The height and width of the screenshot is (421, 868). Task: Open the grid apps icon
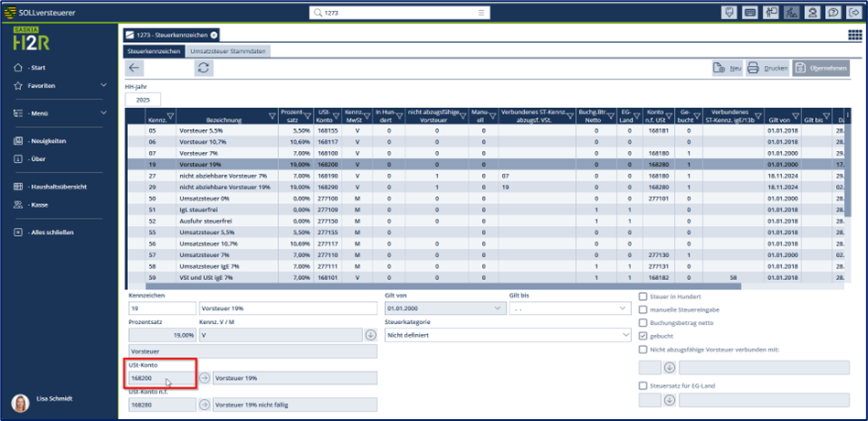[x=854, y=35]
